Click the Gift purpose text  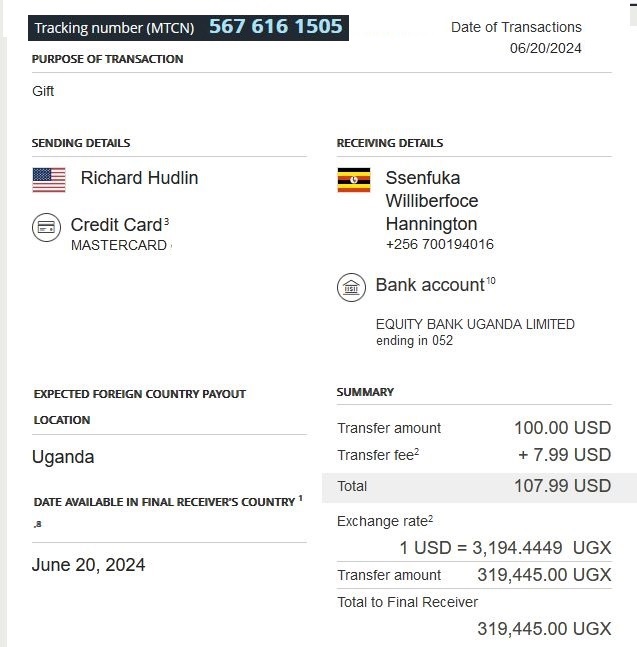click(43, 91)
